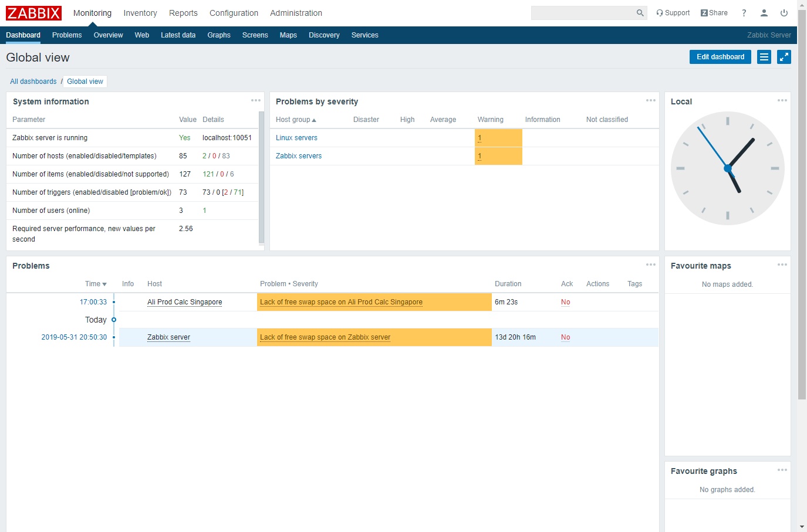Click swap space problem on Zabbix server
Screen dimensions: 807x532
(x=325, y=337)
